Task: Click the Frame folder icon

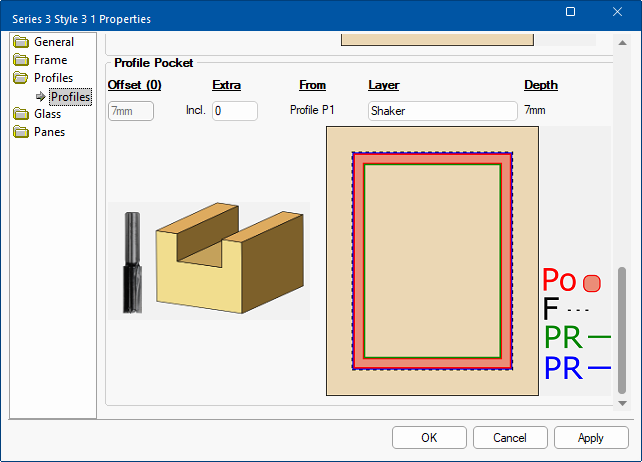Action: coord(21,60)
